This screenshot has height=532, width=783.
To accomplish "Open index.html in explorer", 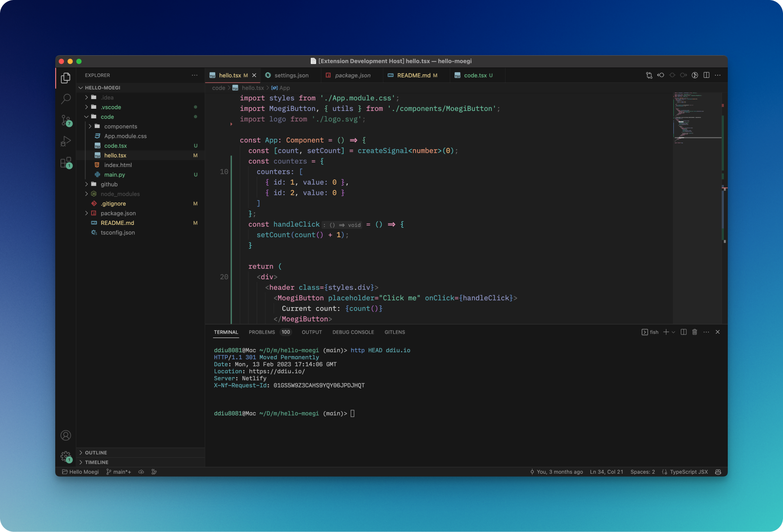I will (x=140, y=165).
